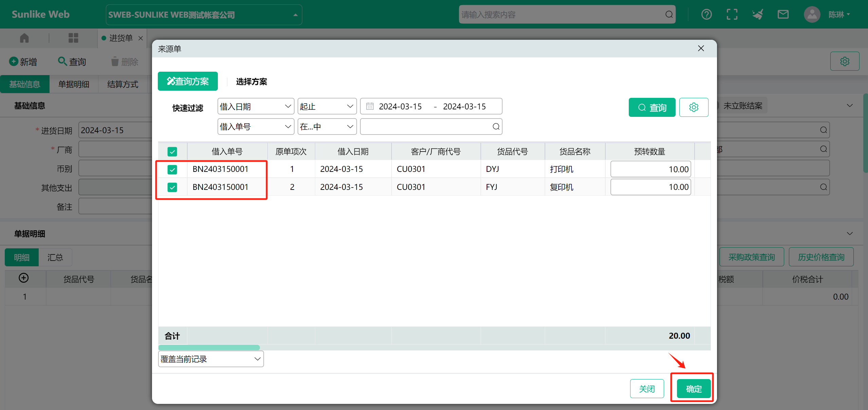Open the apps grid icon

tap(73, 38)
